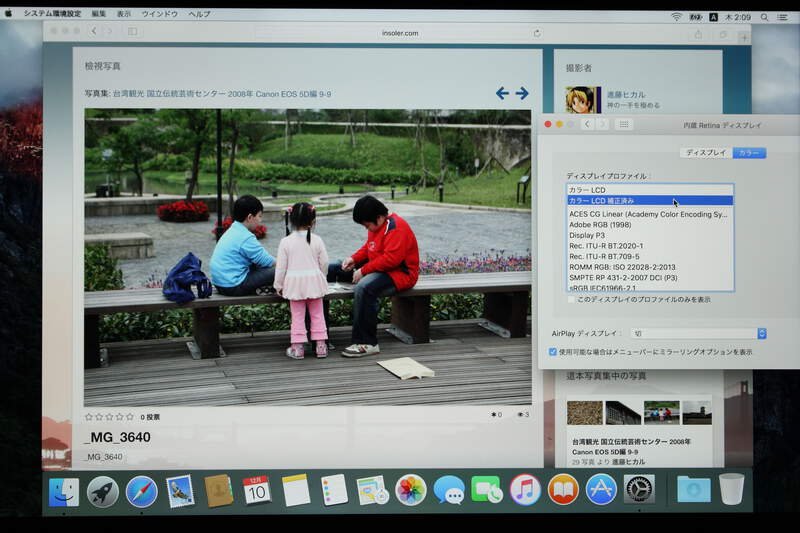Switch to the ディスプレイ tab
This screenshot has height=533, width=800.
coord(705,153)
